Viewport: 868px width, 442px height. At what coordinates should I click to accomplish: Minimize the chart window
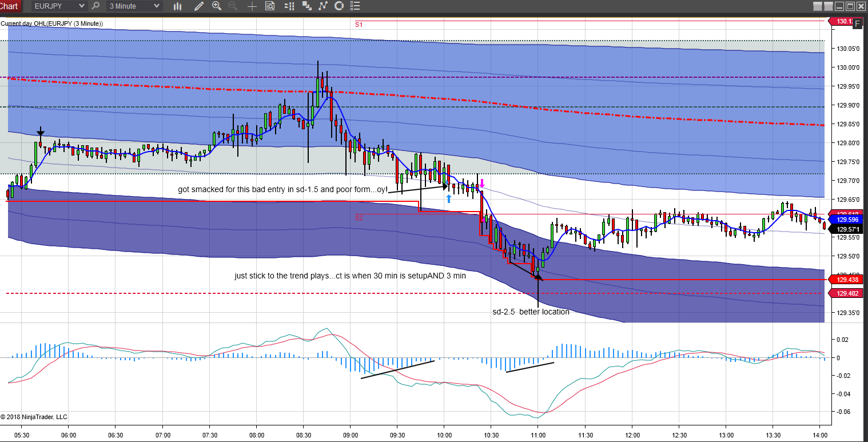(839, 6)
